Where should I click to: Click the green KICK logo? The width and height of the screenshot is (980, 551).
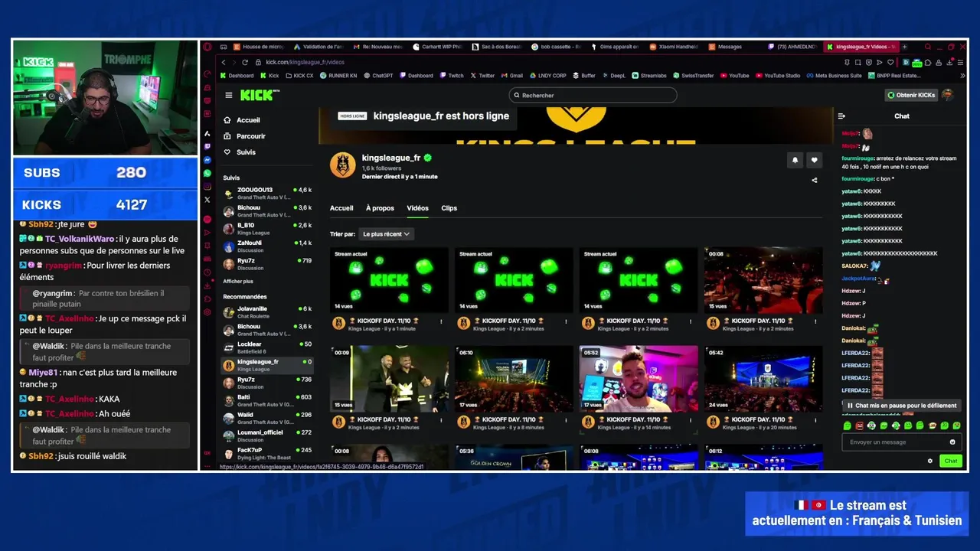[x=256, y=95]
